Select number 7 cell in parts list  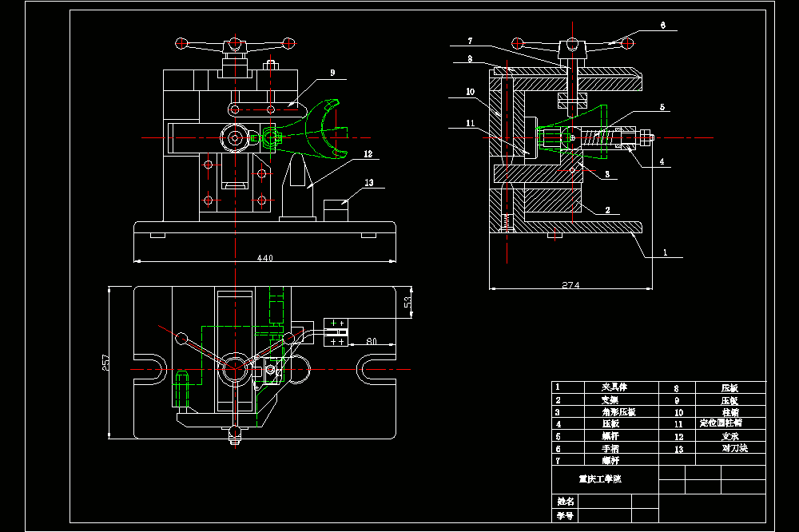567,460
